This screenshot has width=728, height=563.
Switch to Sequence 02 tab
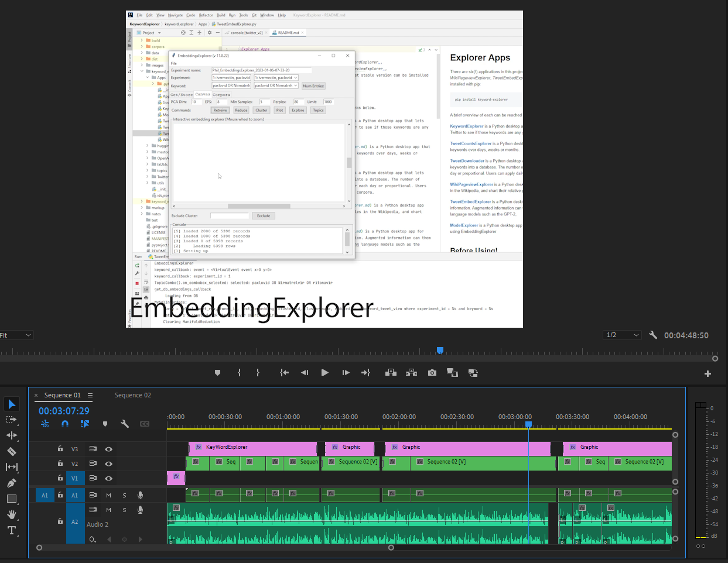(132, 395)
